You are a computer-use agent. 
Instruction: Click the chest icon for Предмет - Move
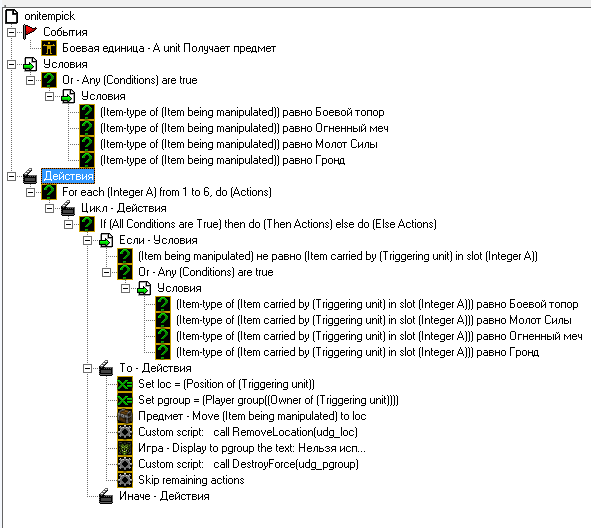(125, 416)
